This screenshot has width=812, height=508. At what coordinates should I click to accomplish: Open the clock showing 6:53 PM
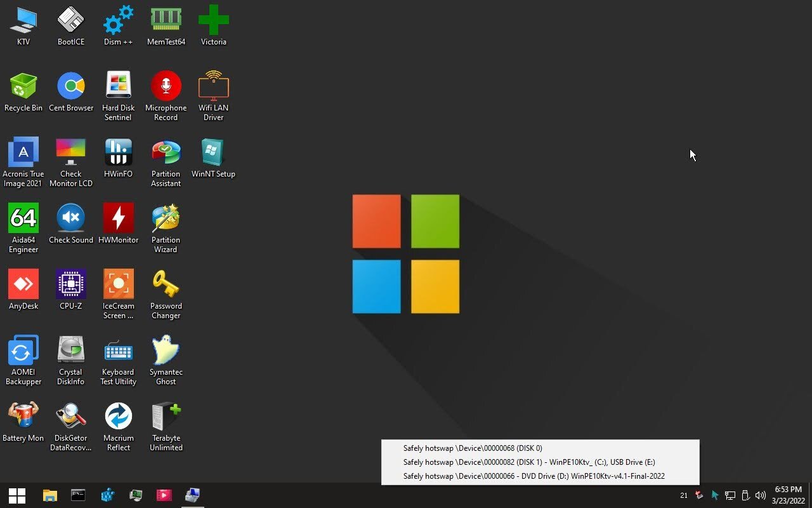click(x=789, y=495)
